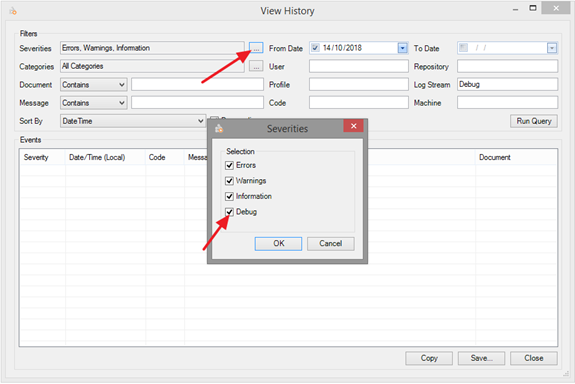Screen dimensions: 575x384
Task: Click the Document text input field
Action: click(197, 84)
